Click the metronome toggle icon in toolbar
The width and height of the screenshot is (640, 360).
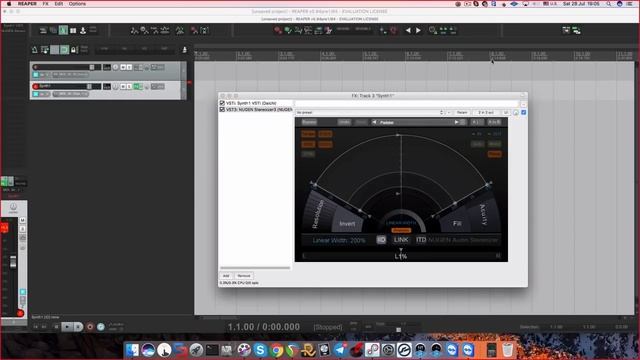pyautogui.click(x=34, y=50)
